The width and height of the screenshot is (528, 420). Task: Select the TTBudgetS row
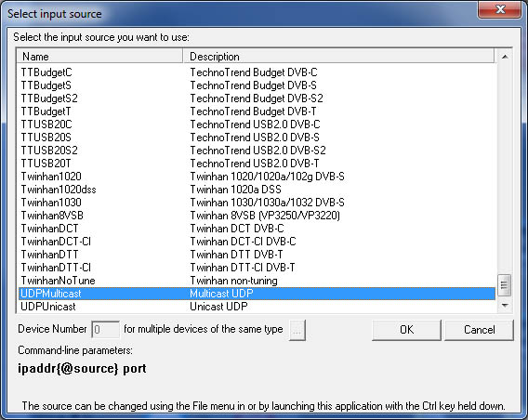point(257,85)
